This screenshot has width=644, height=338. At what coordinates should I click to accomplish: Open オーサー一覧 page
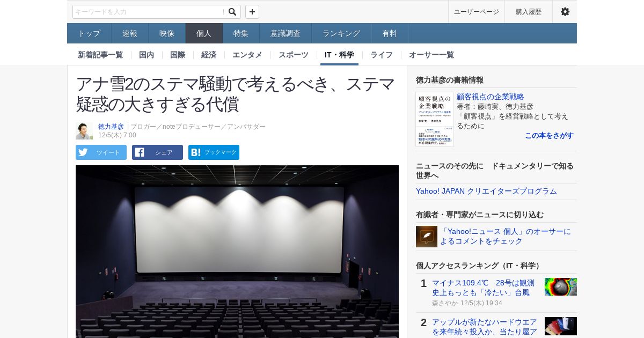coord(431,55)
